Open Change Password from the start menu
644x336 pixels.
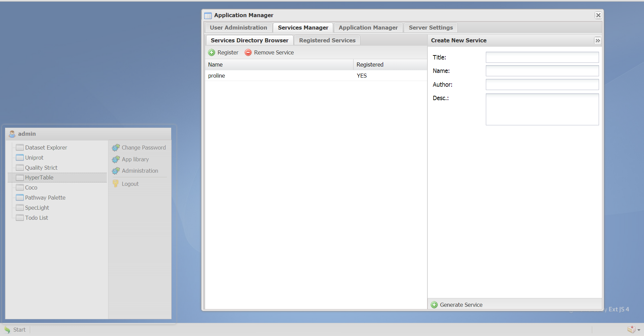pos(143,148)
